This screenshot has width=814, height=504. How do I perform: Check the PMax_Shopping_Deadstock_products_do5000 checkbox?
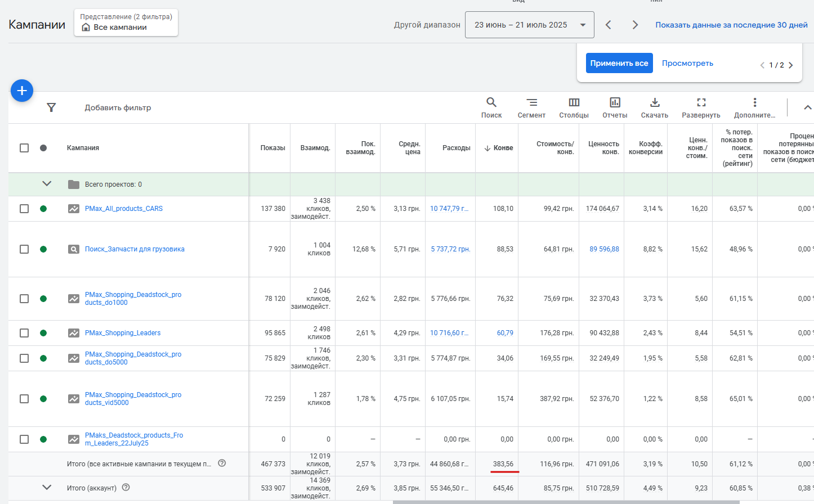tap(24, 358)
